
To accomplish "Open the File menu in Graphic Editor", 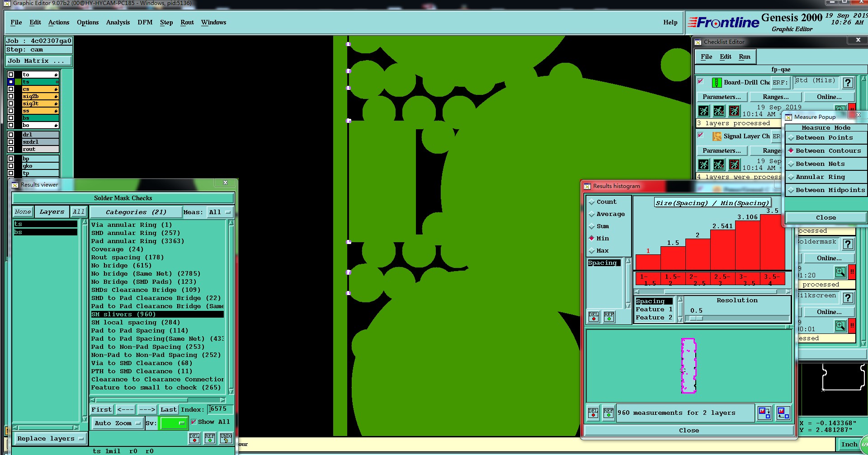I will [x=16, y=22].
